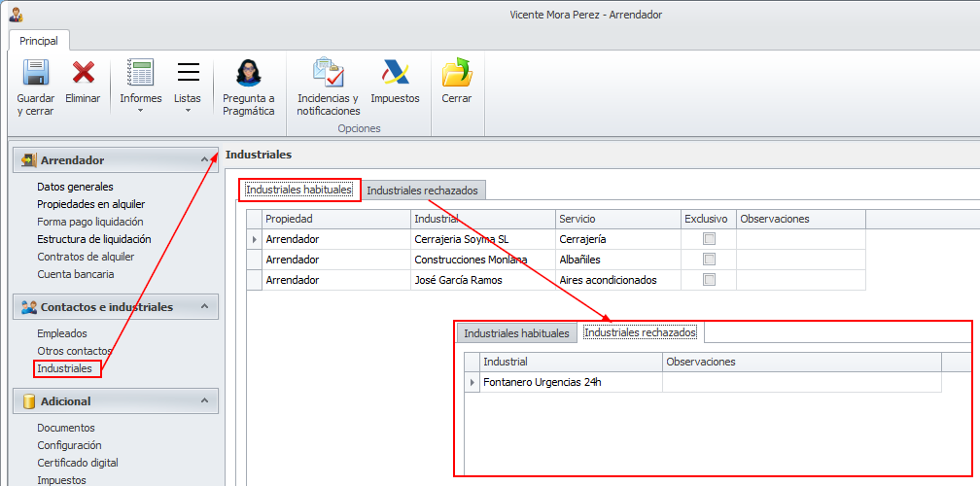Click the Cerrar folder icon
980x486 pixels.
457,72
